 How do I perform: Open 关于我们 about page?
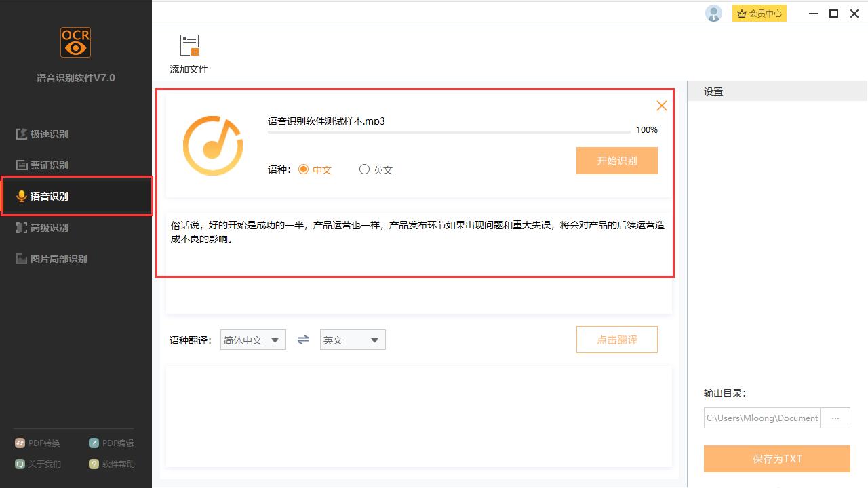point(38,464)
